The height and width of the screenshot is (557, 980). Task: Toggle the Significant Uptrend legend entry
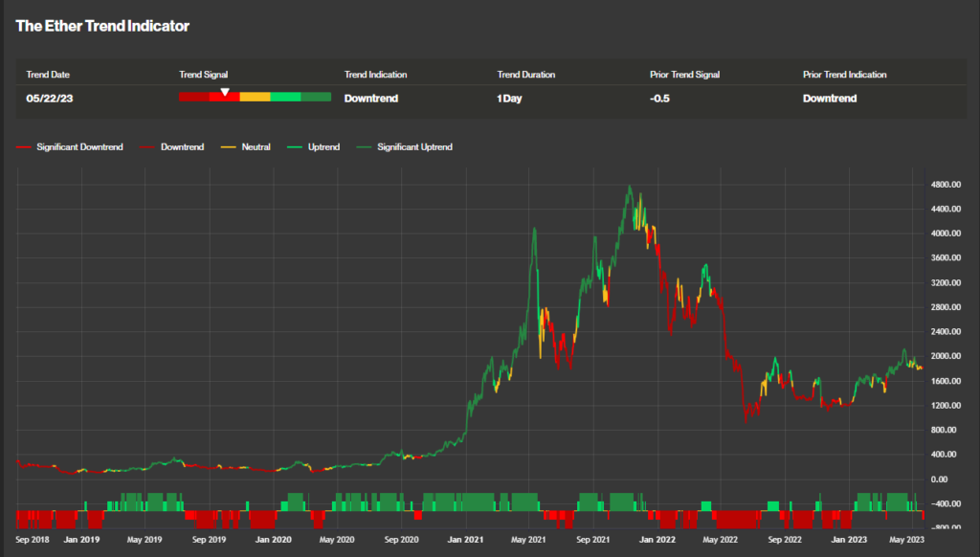point(405,147)
